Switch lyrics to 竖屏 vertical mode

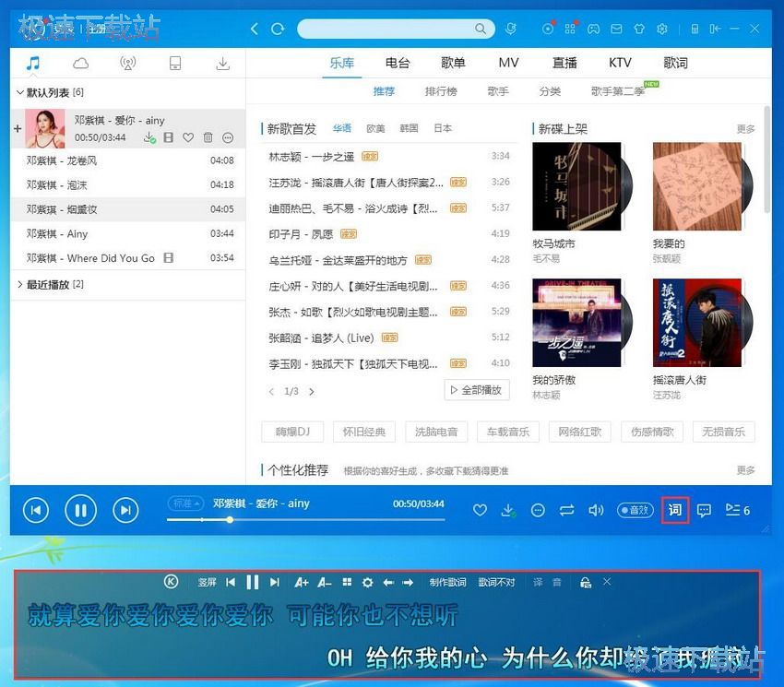click(x=207, y=583)
